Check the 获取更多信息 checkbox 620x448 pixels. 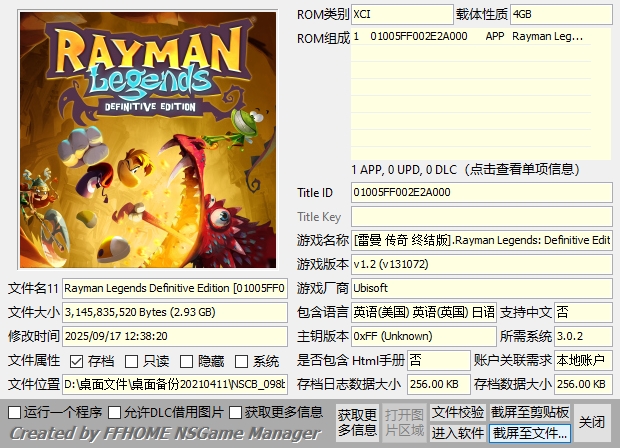[237, 412]
